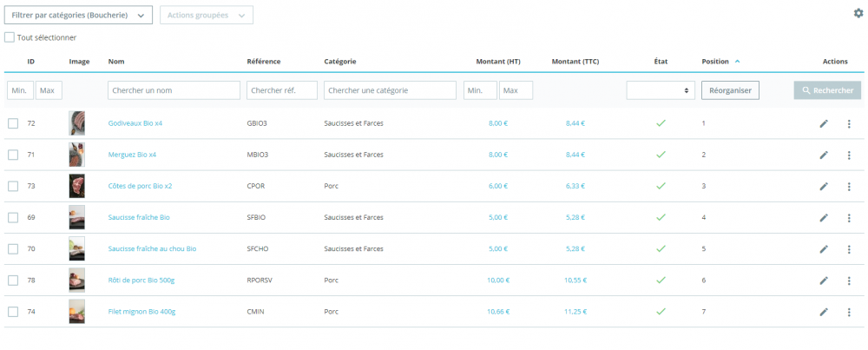868x350 pixels.
Task: Open the three-dot menu for Saucisse fraîche Bio
Action: 849,217
